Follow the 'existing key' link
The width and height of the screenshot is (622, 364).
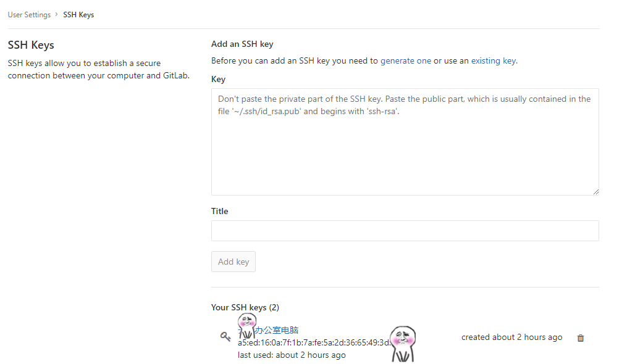click(x=493, y=60)
